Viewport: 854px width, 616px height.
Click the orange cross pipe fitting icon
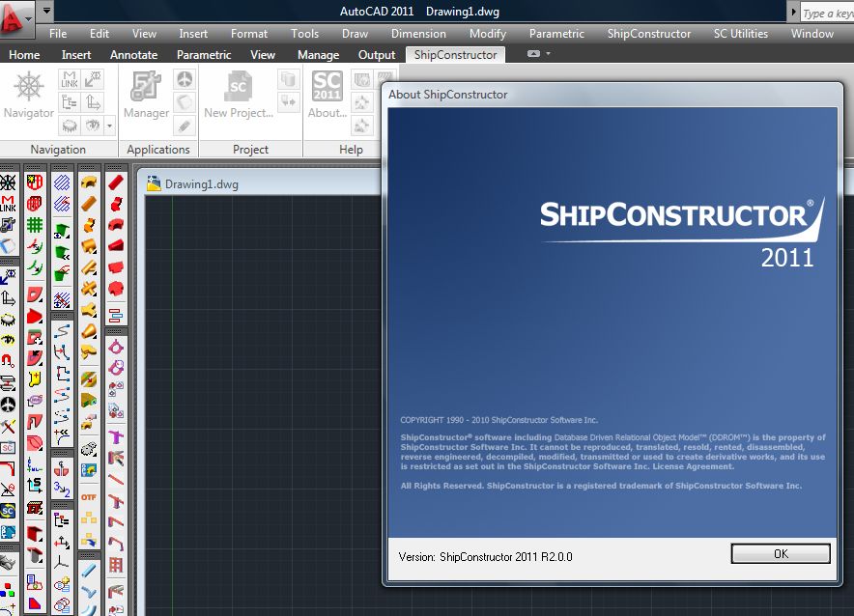pyautogui.click(x=89, y=289)
